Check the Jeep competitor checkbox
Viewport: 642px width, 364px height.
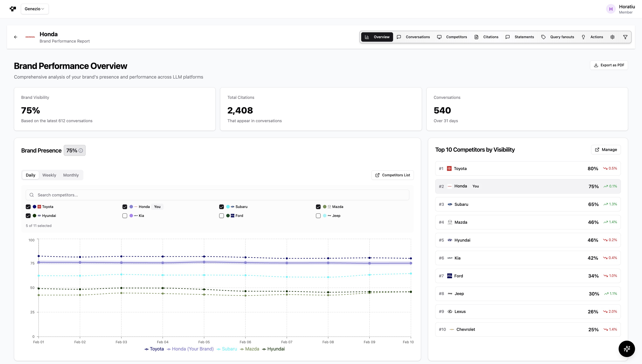[318, 216]
